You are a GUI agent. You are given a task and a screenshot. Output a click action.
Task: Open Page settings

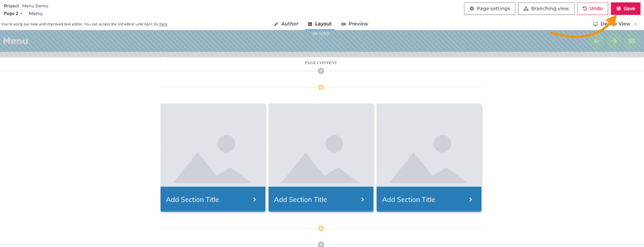pos(490,9)
